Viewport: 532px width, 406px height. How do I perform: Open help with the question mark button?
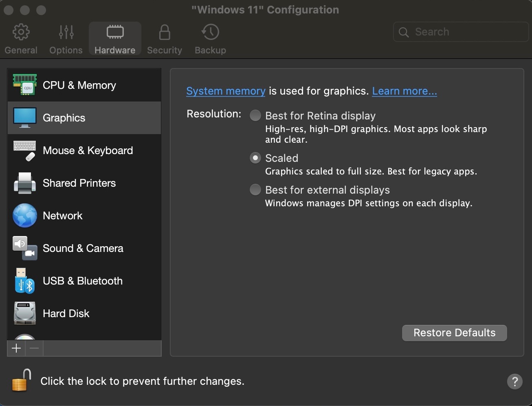tap(514, 382)
